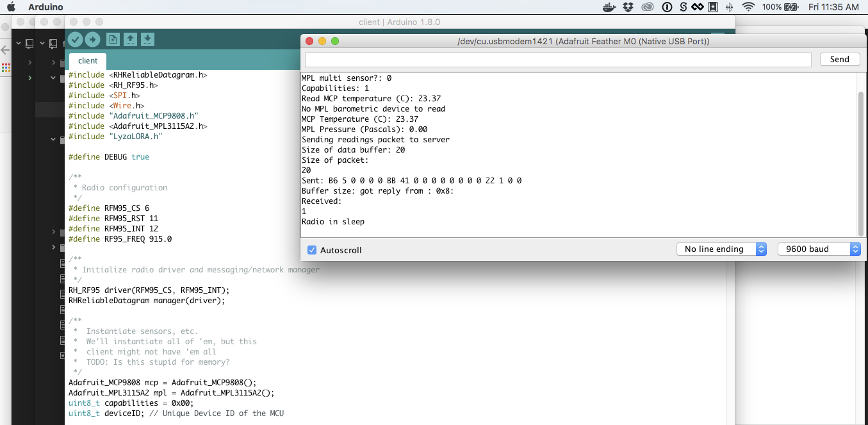Viewport: 868px width, 425px height.
Task: Toggle the Autoscroll checkbox
Action: click(x=312, y=250)
